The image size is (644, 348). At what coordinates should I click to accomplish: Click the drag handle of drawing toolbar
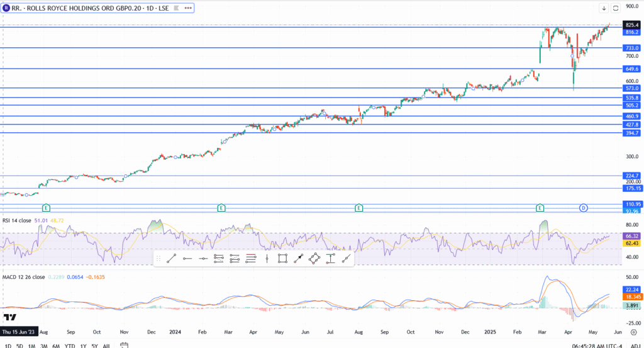[x=159, y=259]
